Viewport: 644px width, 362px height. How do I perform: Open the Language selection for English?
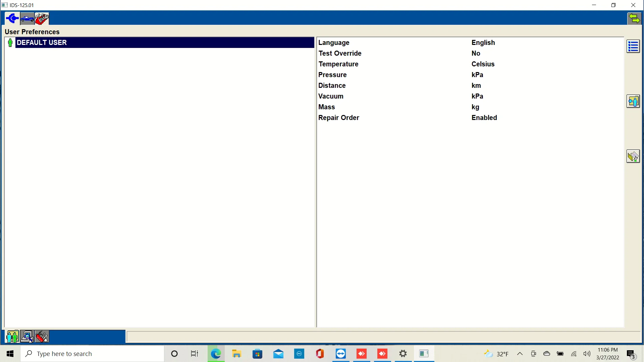pos(483,43)
